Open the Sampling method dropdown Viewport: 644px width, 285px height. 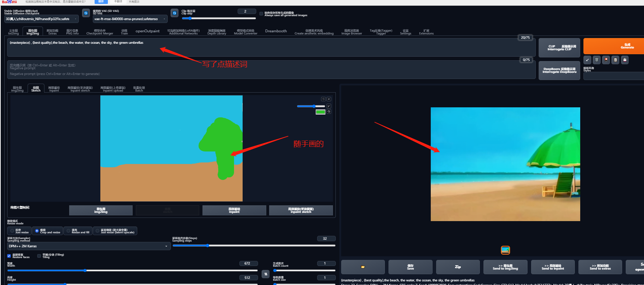coord(88,246)
